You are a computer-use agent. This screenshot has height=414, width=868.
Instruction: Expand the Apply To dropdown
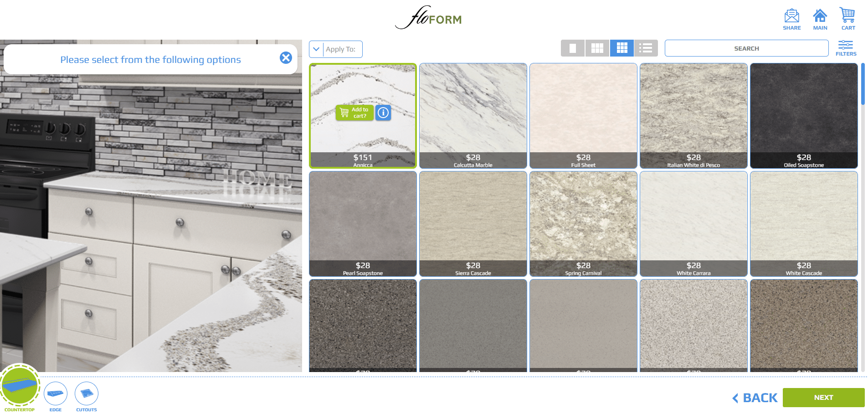[x=316, y=48]
